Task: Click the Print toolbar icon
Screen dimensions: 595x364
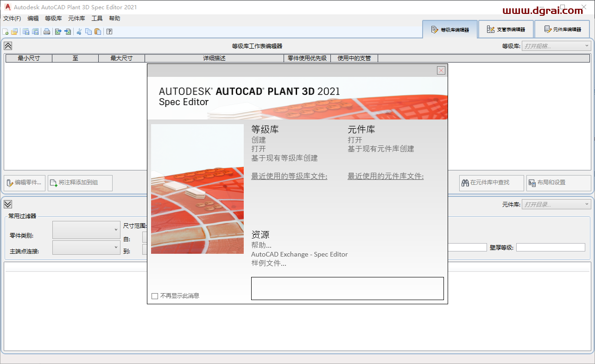Action: (x=47, y=31)
